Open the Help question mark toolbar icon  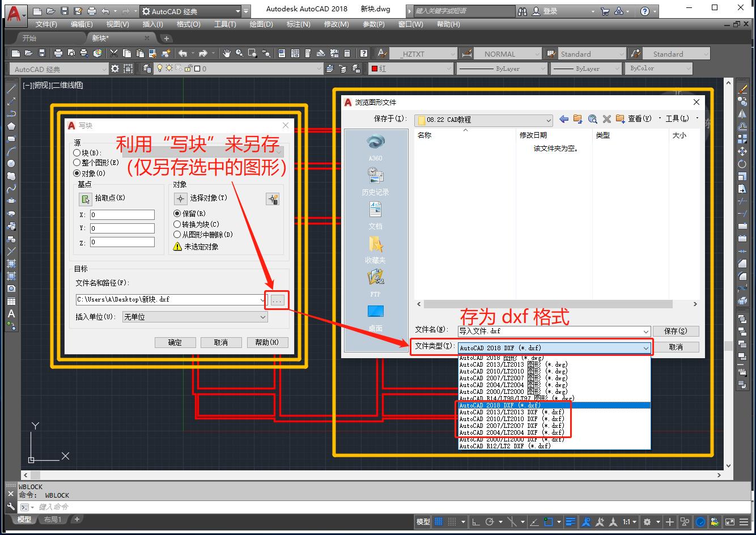click(363, 53)
